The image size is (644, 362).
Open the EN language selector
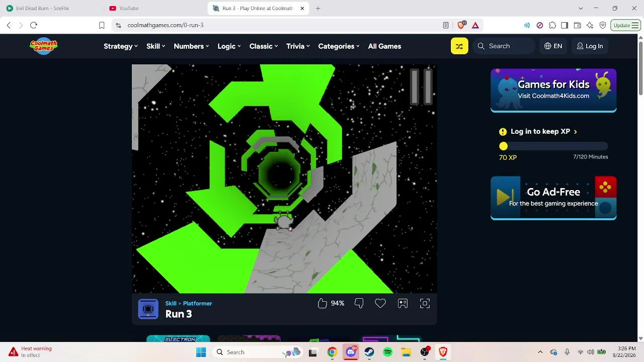(553, 46)
